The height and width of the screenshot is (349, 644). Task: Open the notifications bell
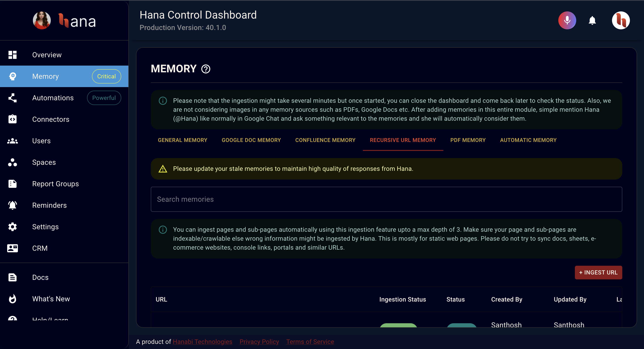[x=592, y=20]
